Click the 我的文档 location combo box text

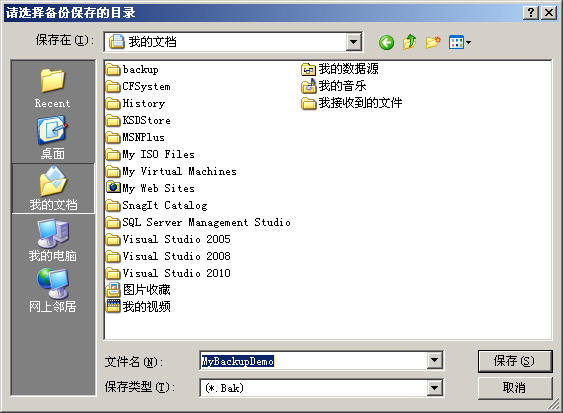pos(153,42)
